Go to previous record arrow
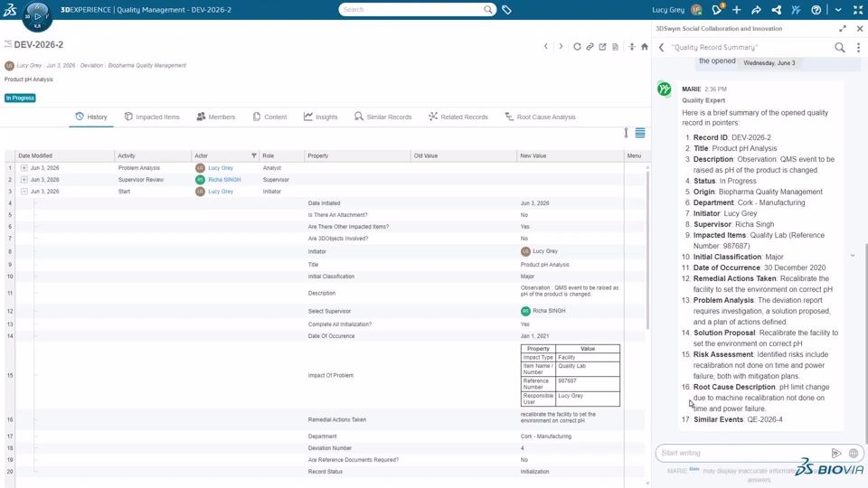The height and width of the screenshot is (488, 868). pyautogui.click(x=546, y=46)
